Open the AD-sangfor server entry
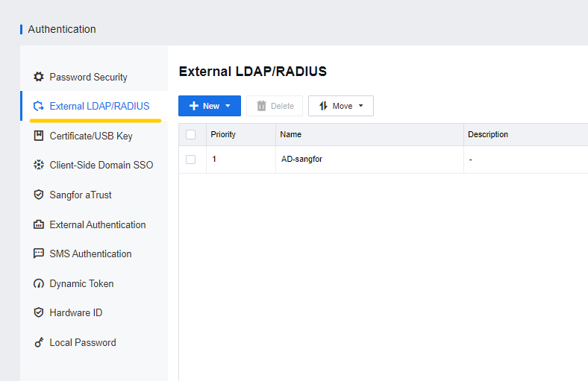Screen dimensions: 588x381 302,160
